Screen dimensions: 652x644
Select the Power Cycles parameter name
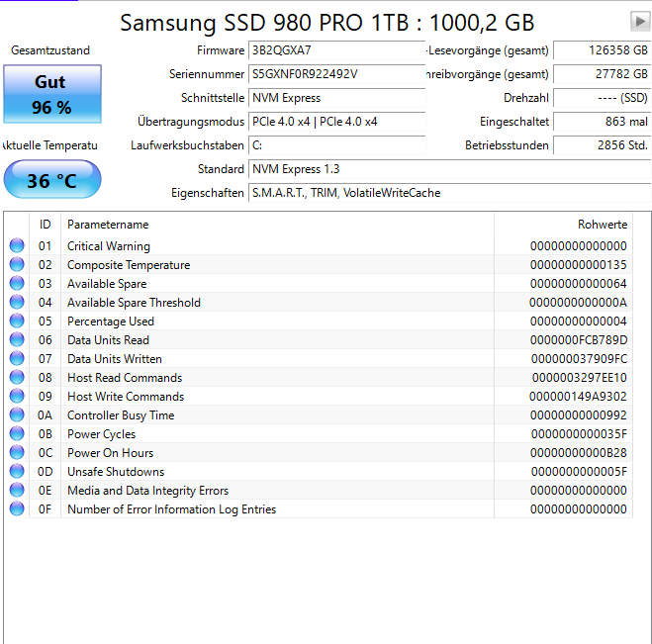pyautogui.click(x=102, y=434)
